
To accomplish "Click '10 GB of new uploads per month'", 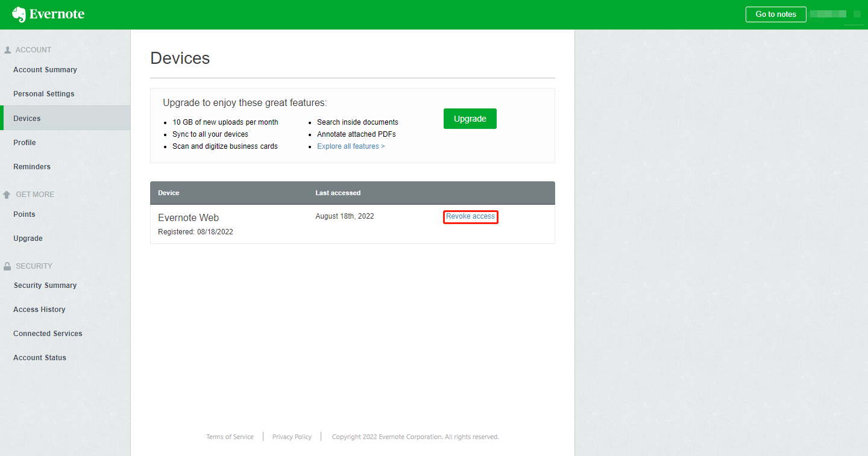I will click(225, 122).
